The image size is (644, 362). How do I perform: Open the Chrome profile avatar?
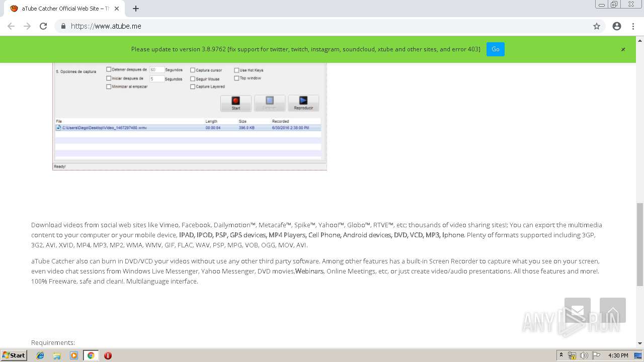(x=617, y=26)
